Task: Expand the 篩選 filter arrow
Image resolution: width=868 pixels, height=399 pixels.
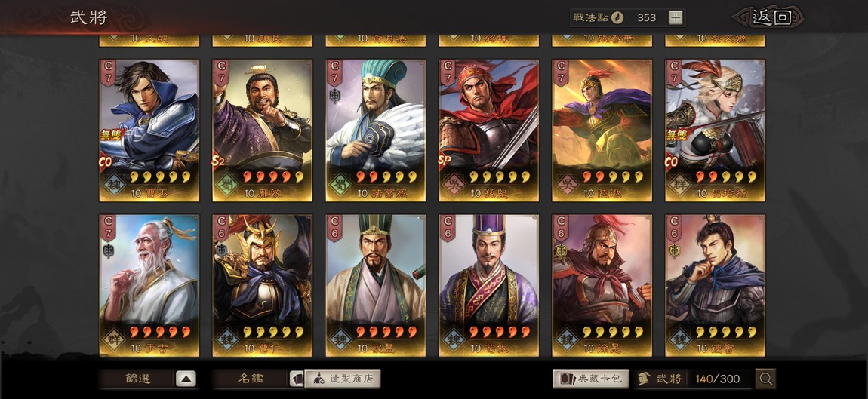Action: pos(186,379)
